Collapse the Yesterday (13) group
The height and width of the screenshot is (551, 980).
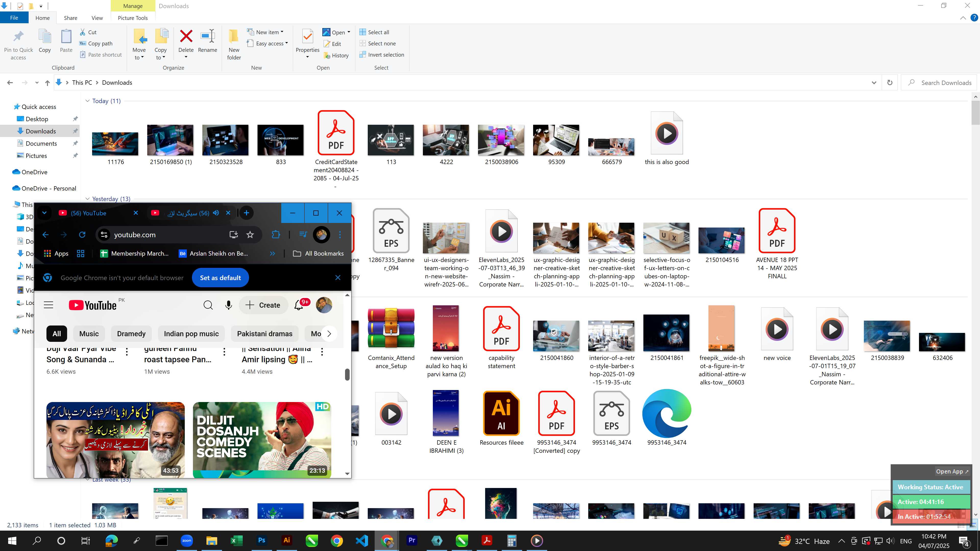88,198
